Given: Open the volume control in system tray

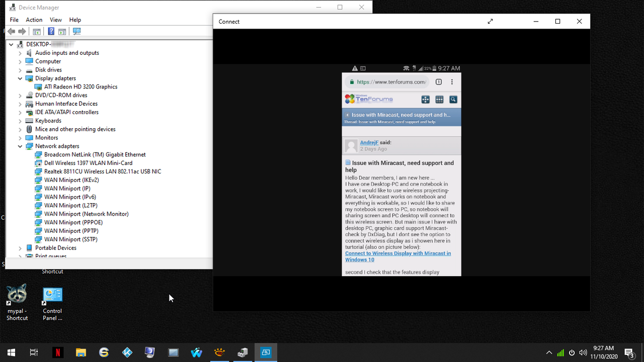Looking at the screenshot, I should 583,352.
